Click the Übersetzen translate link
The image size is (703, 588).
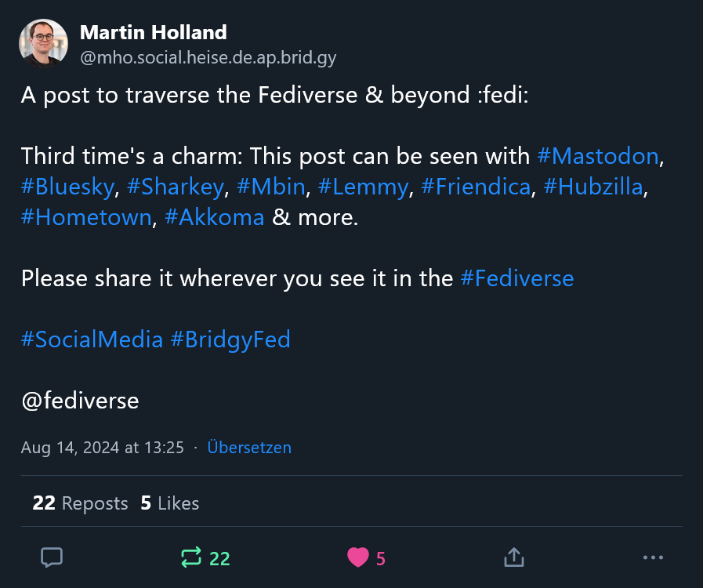click(x=249, y=448)
